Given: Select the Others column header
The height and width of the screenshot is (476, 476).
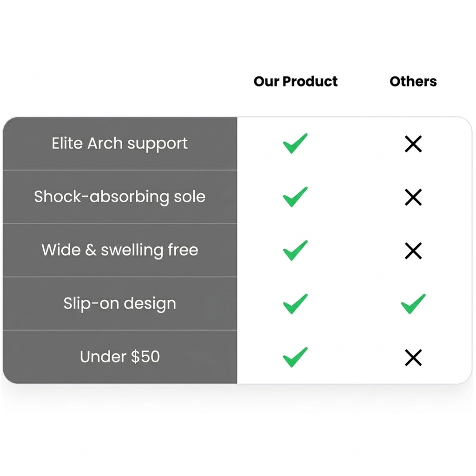Looking at the screenshot, I should [x=413, y=81].
